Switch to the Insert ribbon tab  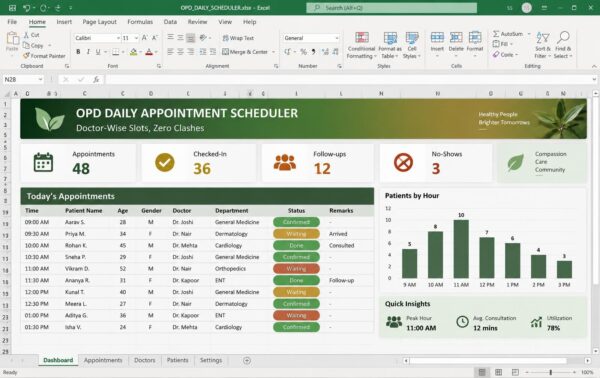pos(64,22)
